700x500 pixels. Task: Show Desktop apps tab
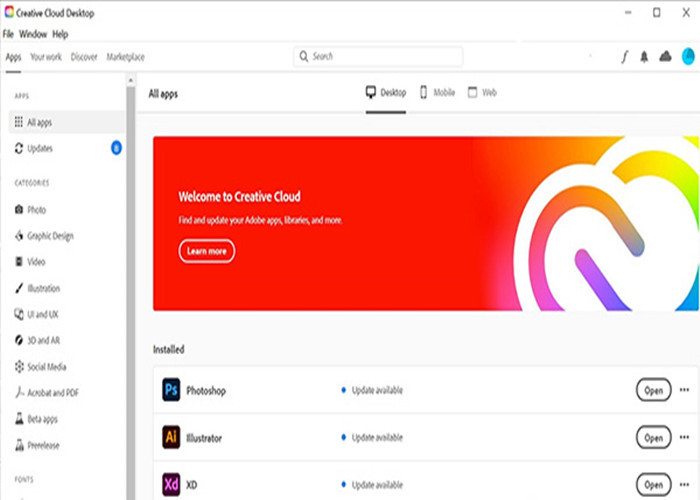(386, 92)
